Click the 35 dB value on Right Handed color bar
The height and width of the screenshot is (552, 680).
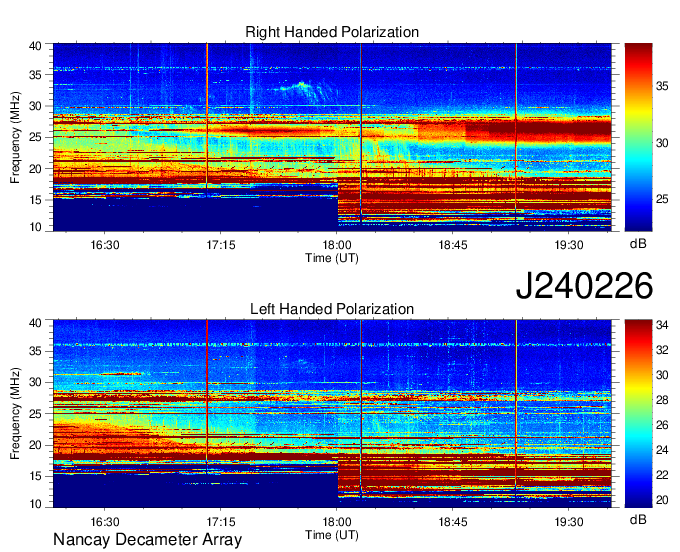click(x=662, y=86)
